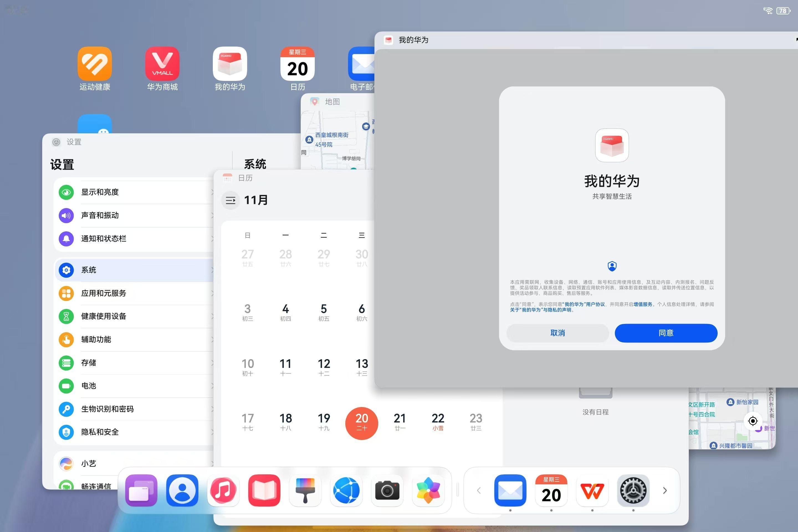
Task: Select November 18 in calendar
Action: pyautogui.click(x=286, y=423)
